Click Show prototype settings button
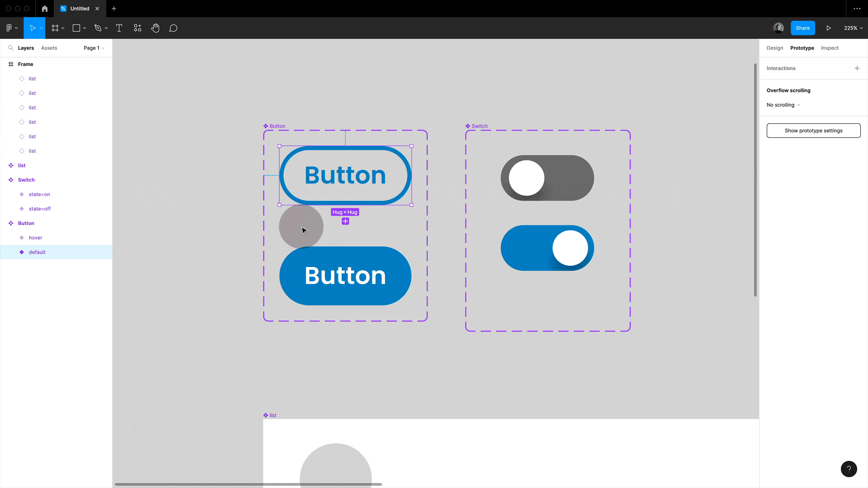 [x=813, y=131]
